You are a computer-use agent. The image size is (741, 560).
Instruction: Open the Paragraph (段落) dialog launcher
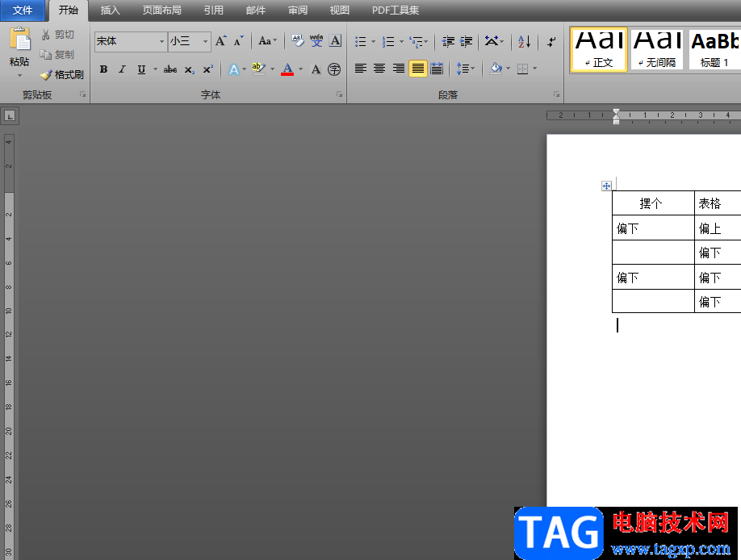(556, 95)
